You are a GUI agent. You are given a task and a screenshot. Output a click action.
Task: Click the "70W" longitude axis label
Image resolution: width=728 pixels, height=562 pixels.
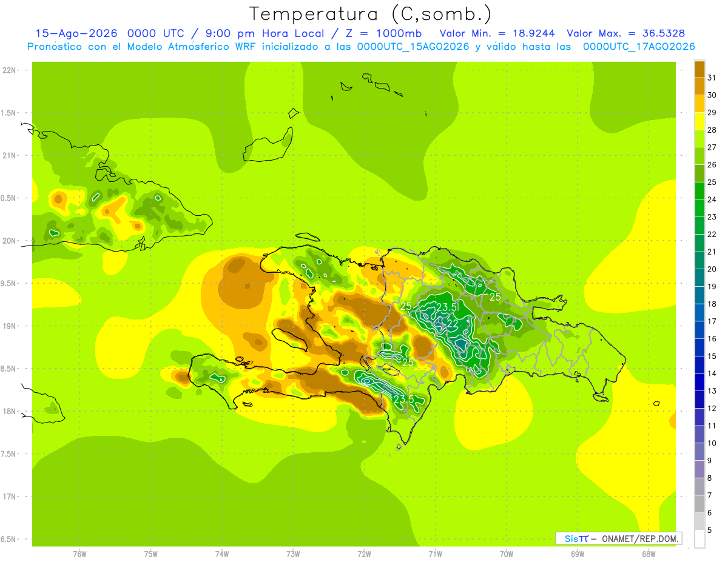pyautogui.click(x=507, y=554)
